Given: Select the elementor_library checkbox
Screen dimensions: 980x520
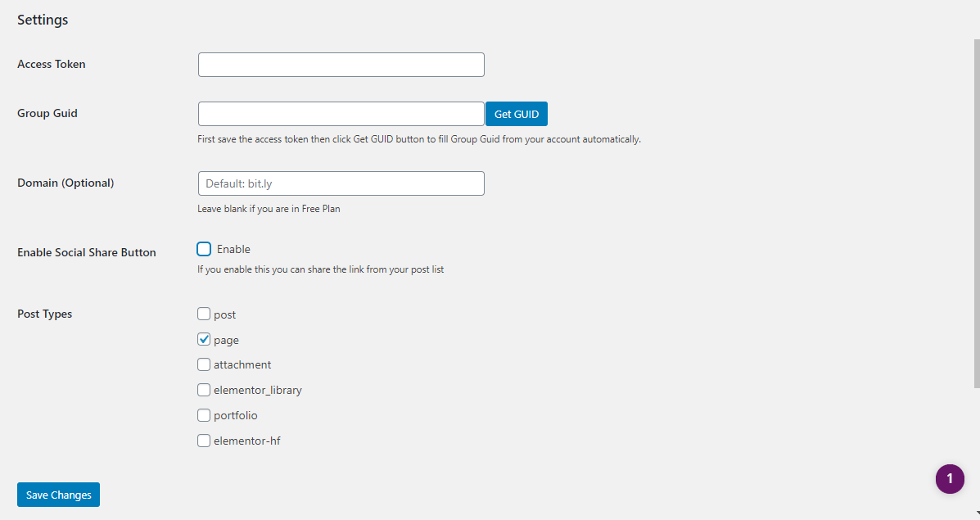Looking at the screenshot, I should pos(204,390).
